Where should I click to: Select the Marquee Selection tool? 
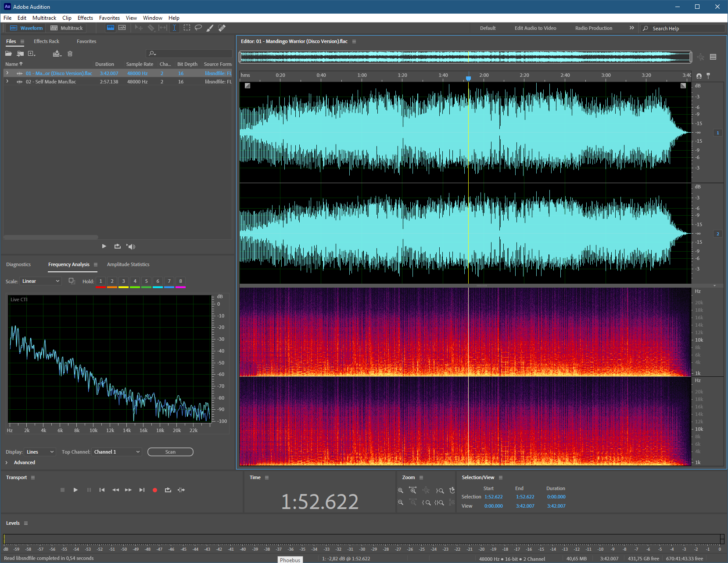[x=187, y=28]
